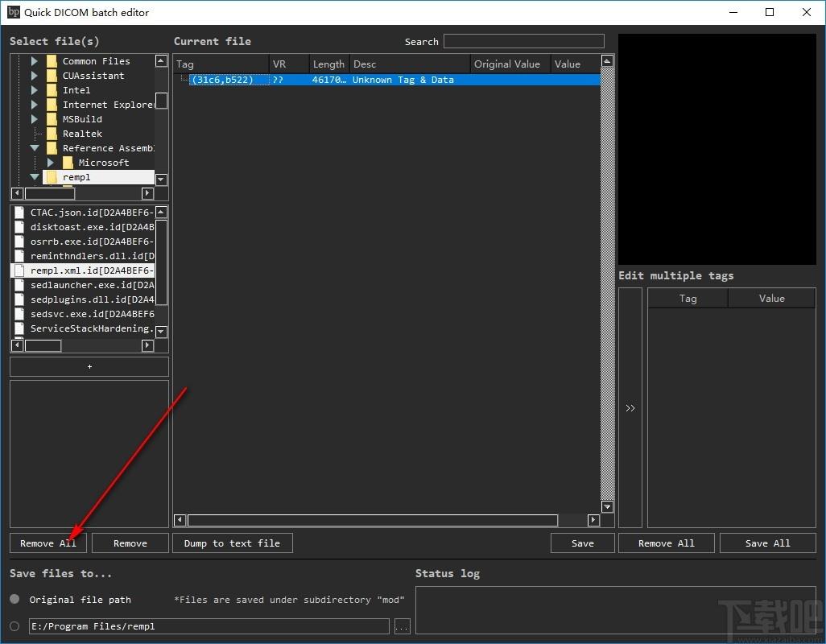Select the Intel folder icon
Viewport: 826px width, 644px height.
pyautogui.click(x=52, y=90)
